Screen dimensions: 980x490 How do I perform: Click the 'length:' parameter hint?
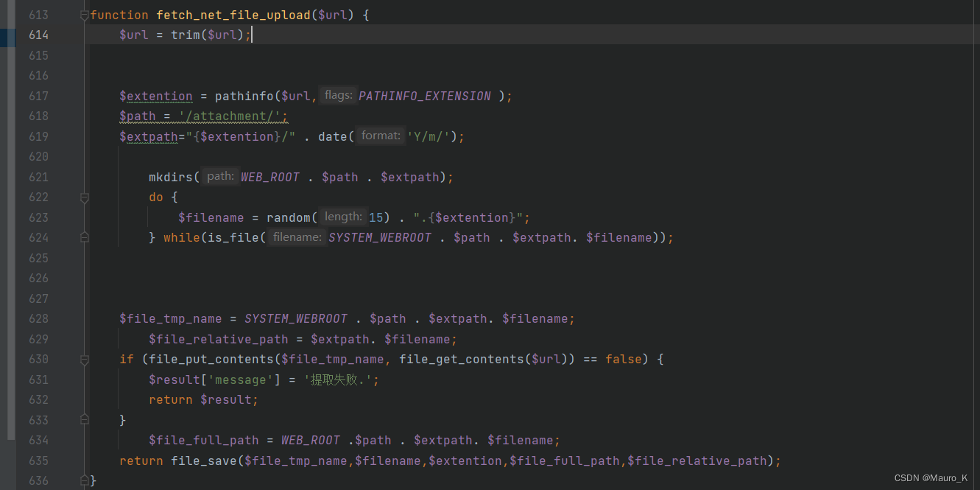point(344,217)
